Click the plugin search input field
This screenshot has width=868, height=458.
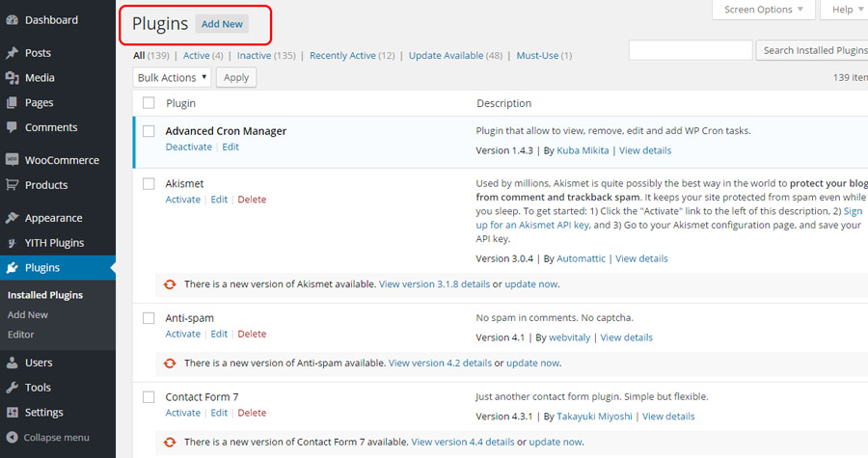click(691, 50)
